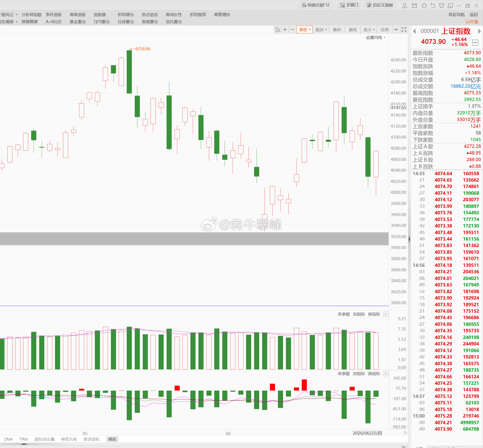Open the 显示 display dropdown
Viewport: 483px width, 448px height.
(369, 30)
